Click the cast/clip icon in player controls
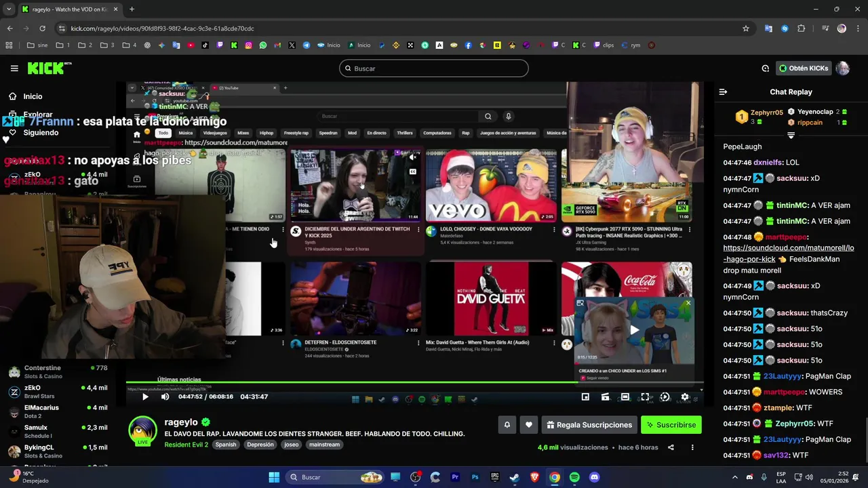This screenshot has height=488, width=868. click(x=605, y=397)
